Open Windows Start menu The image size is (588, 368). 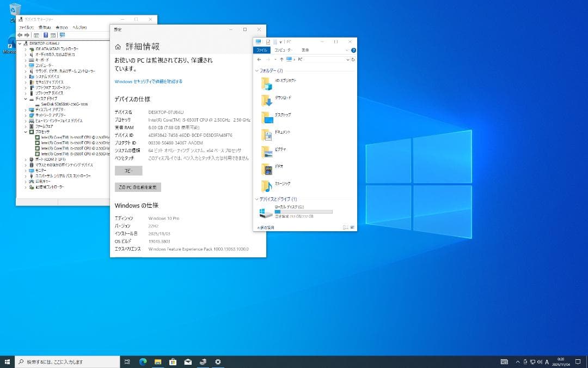(x=7, y=362)
